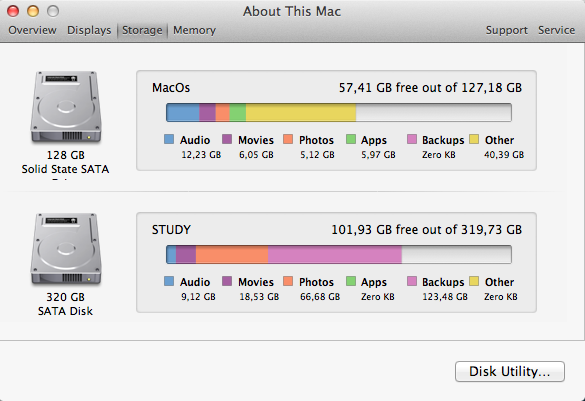Click the yellow minimize window button

click(x=33, y=11)
